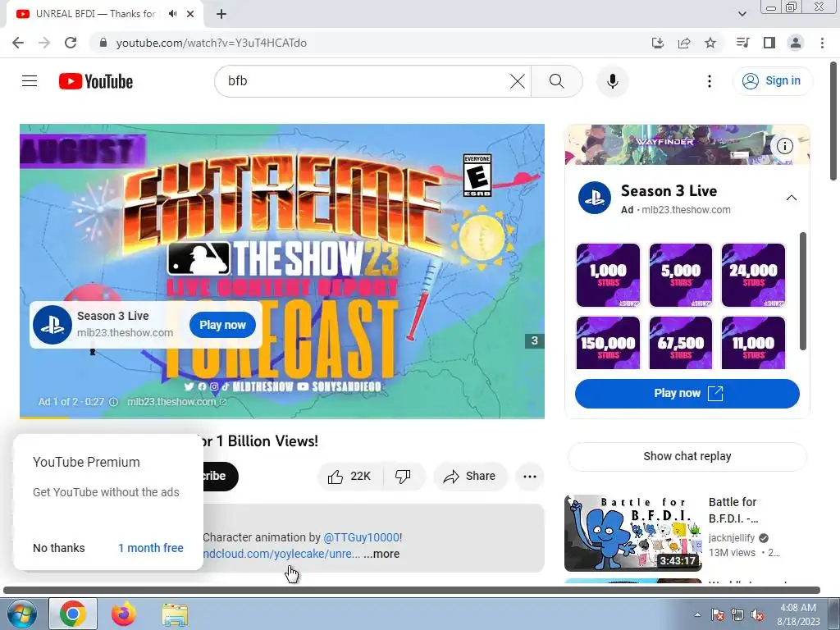
Task: Click the page vertical scrollbar
Action: (834, 121)
